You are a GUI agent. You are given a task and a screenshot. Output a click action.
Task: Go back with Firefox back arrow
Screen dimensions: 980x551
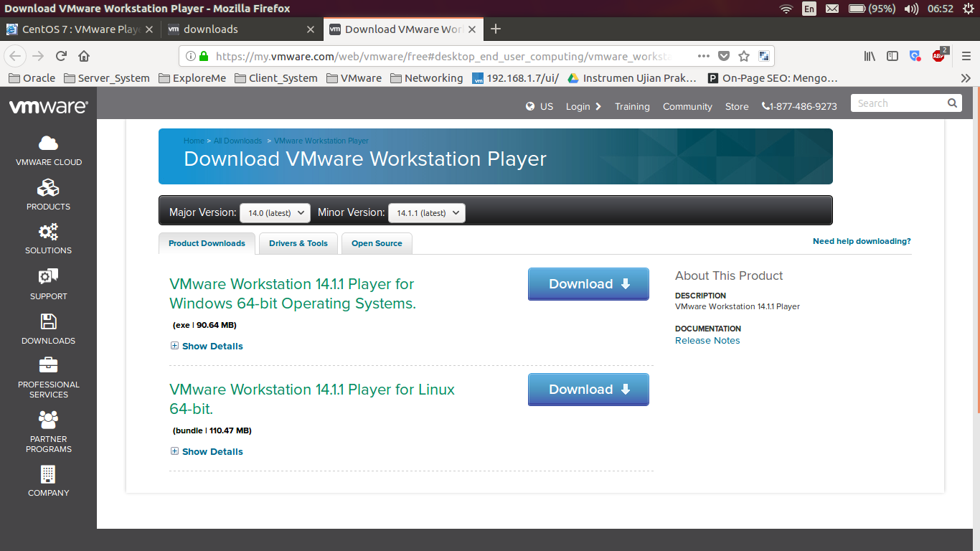[16, 56]
